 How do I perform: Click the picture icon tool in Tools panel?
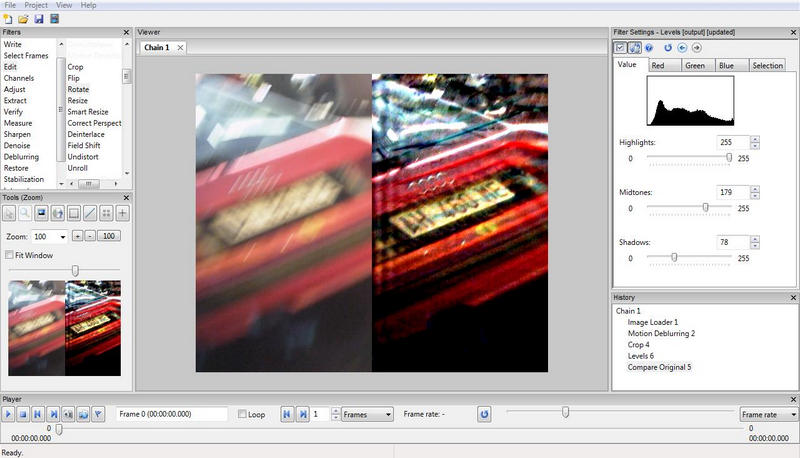(41, 213)
